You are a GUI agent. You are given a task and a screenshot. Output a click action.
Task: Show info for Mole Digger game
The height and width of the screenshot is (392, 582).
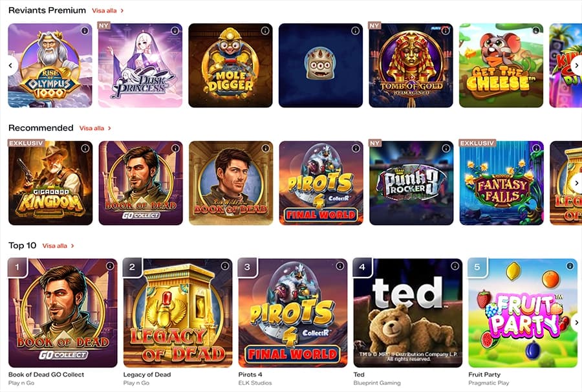click(x=265, y=31)
